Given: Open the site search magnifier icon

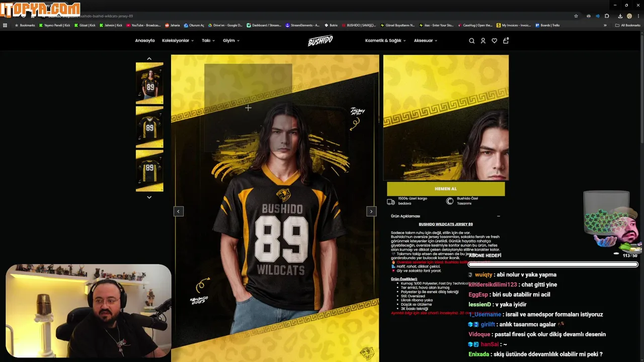Looking at the screenshot, I should pyautogui.click(x=471, y=41).
